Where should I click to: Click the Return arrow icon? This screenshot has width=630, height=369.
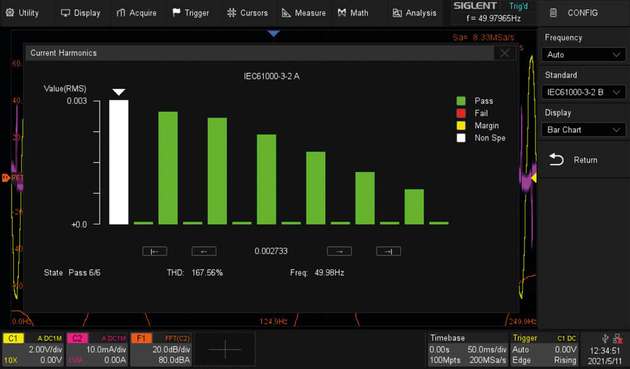tap(556, 160)
